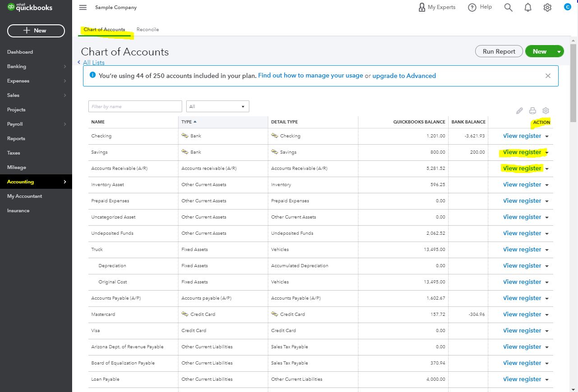The height and width of the screenshot is (392, 578).
Task: Open Projects in the sidebar
Action: 16,109
